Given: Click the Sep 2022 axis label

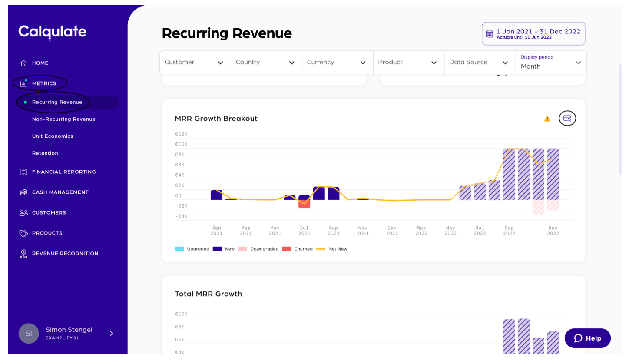Looking at the screenshot, I should click(x=509, y=231).
